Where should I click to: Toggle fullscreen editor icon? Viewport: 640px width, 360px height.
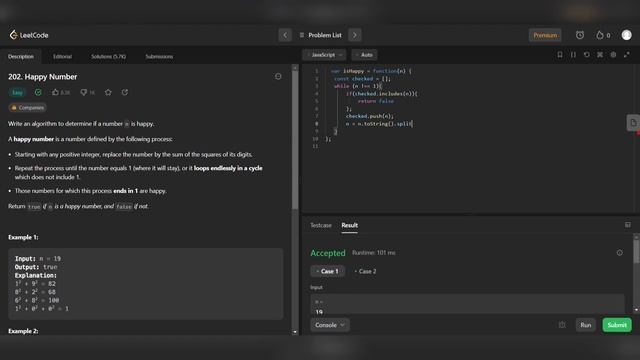[x=627, y=55]
